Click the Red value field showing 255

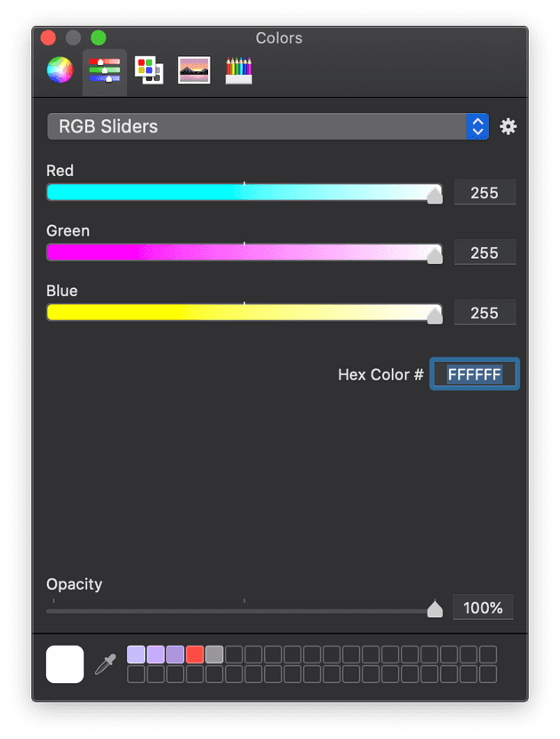(484, 192)
